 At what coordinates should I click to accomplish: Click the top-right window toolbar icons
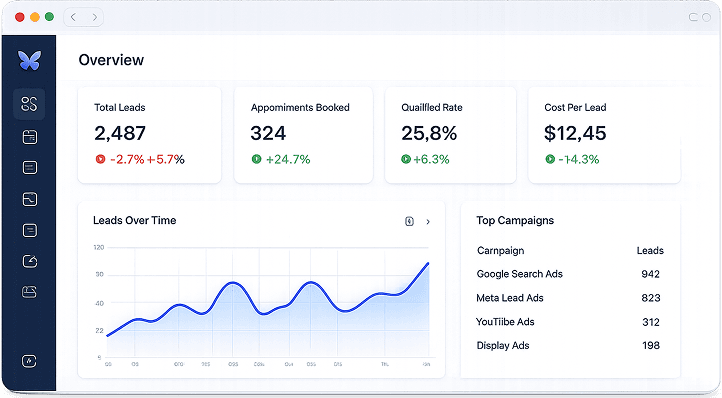coord(699,18)
